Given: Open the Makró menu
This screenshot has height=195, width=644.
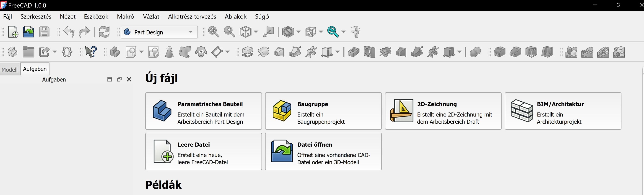Looking at the screenshot, I should 125,16.
